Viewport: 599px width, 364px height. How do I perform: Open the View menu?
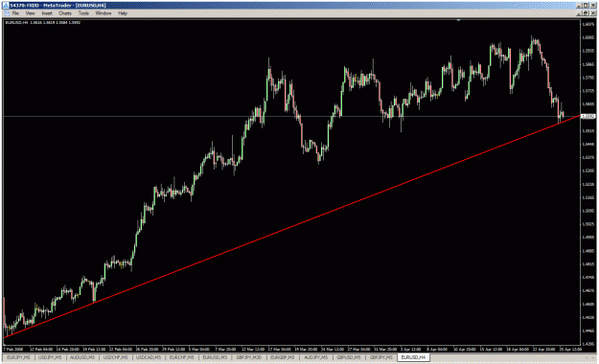[30, 13]
